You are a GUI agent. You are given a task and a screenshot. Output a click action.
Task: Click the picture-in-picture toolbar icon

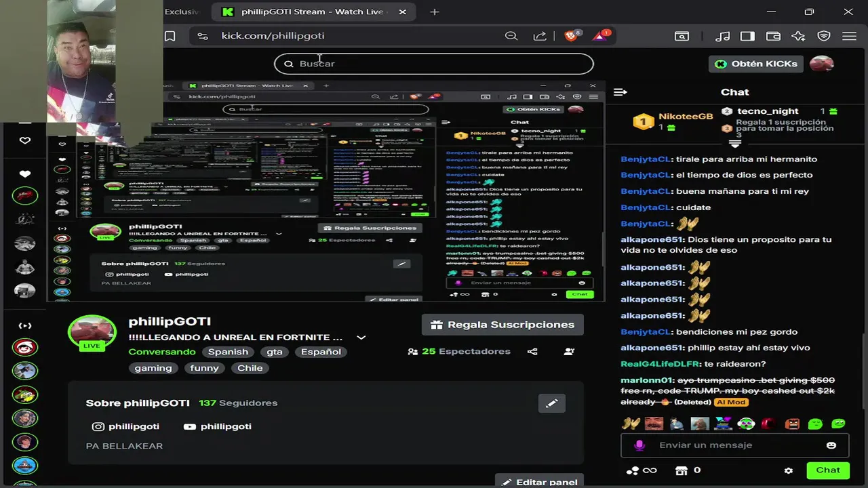pyautogui.click(x=682, y=36)
